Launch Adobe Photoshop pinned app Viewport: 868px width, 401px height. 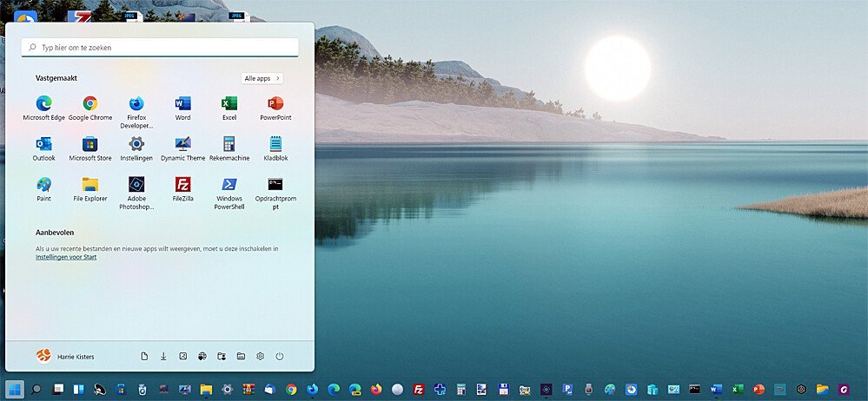(136, 193)
